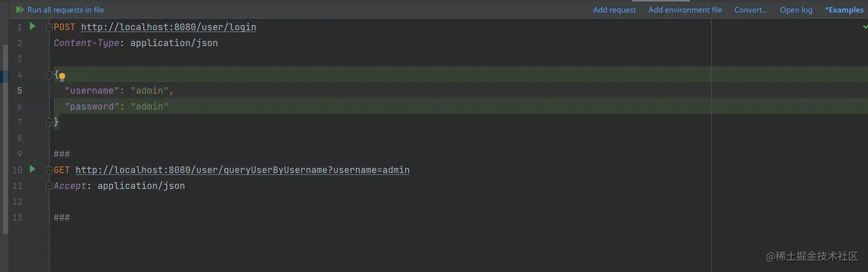Run the GET queryUserByUsername request from the gutter
The height and width of the screenshot is (272, 868).
click(x=33, y=170)
